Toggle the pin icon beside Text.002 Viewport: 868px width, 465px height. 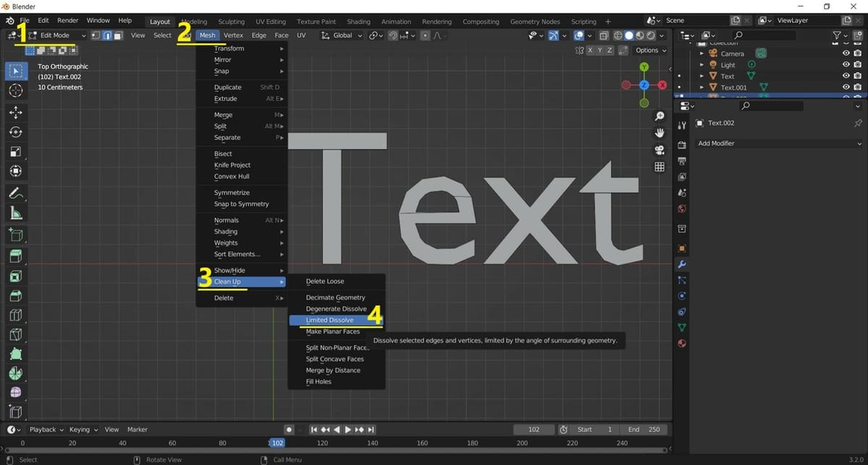click(x=858, y=123)
